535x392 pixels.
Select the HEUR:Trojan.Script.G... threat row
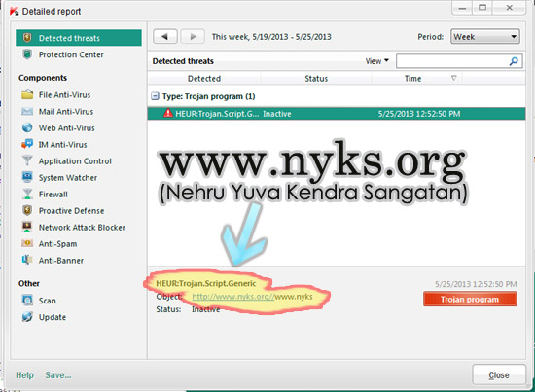tap(337, 114)
